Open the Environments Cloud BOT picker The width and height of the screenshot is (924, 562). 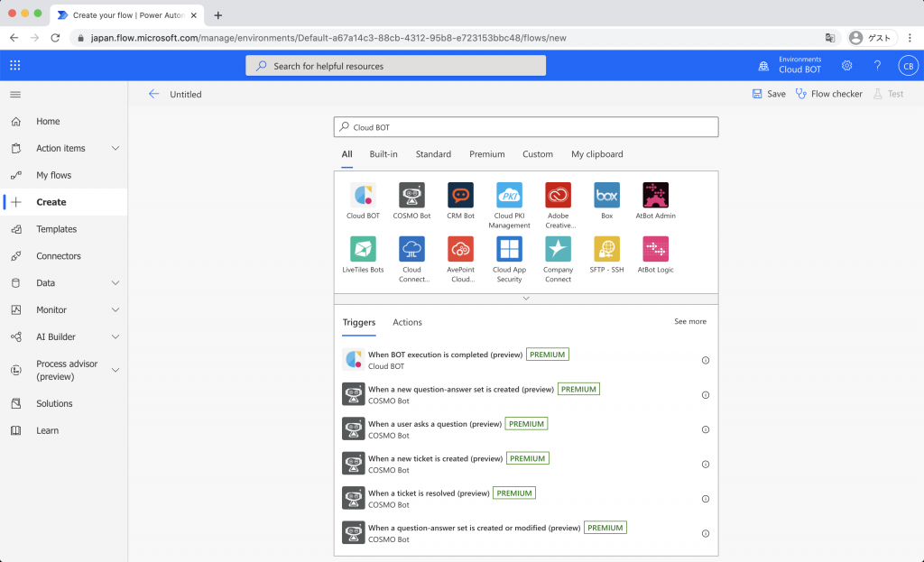coord(790,65)
